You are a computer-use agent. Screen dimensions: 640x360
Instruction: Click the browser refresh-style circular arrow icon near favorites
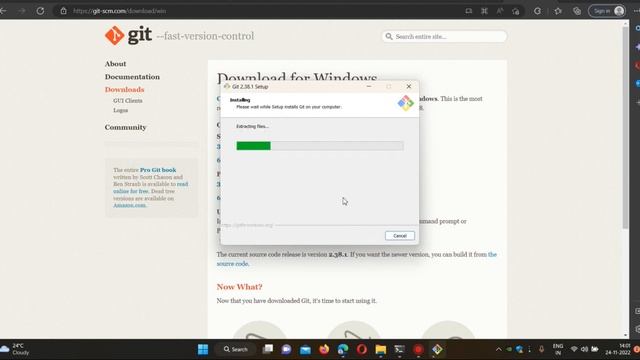[537, 11]
